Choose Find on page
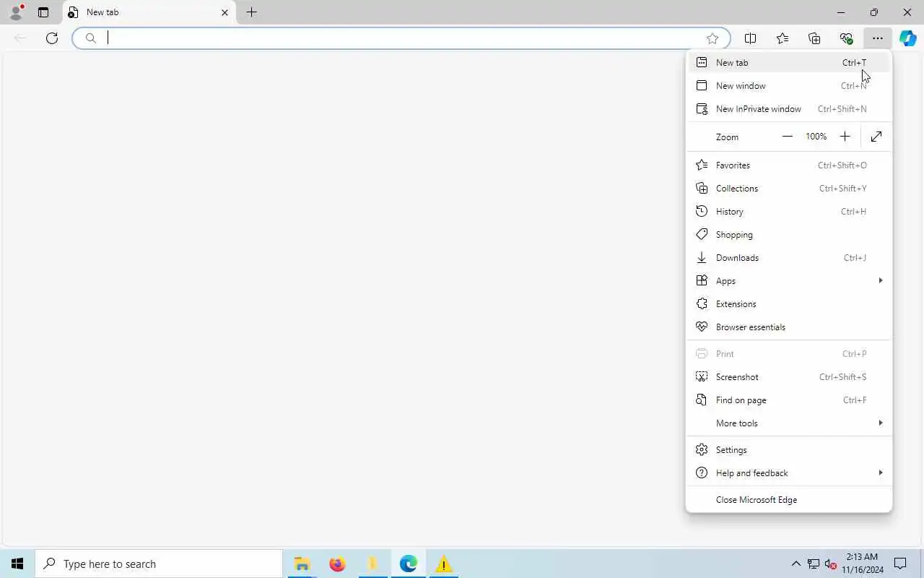 (x=789, y=400)
